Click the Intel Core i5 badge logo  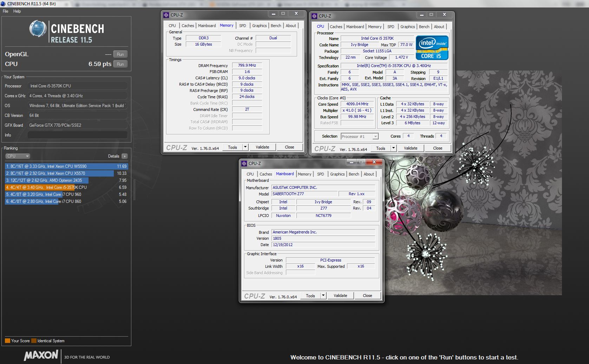click(432, 48)
